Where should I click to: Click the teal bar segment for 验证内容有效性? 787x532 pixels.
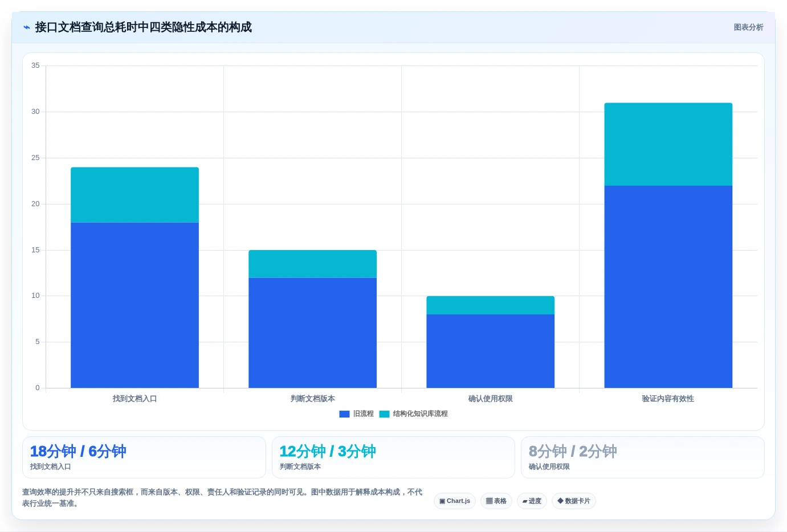[x=668, y=144]
